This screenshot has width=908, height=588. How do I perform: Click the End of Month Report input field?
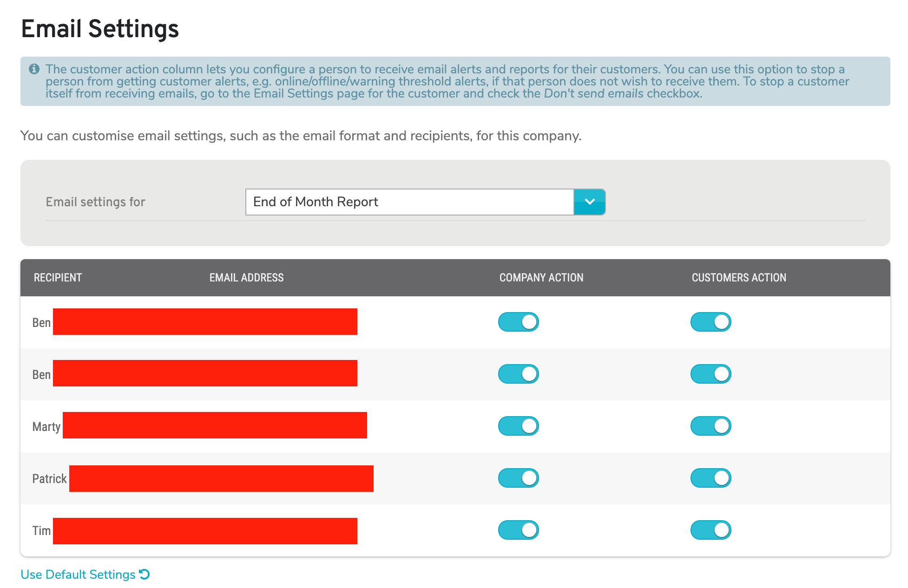pos(409,202)
